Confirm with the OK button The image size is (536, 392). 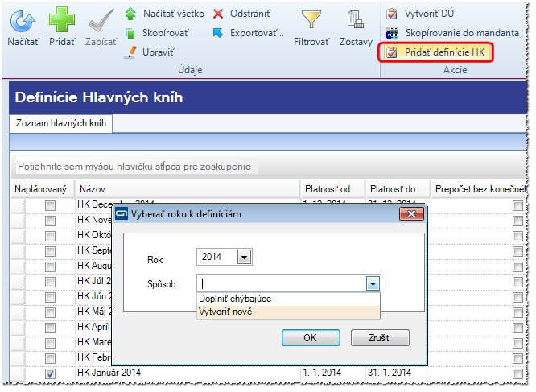311,337
